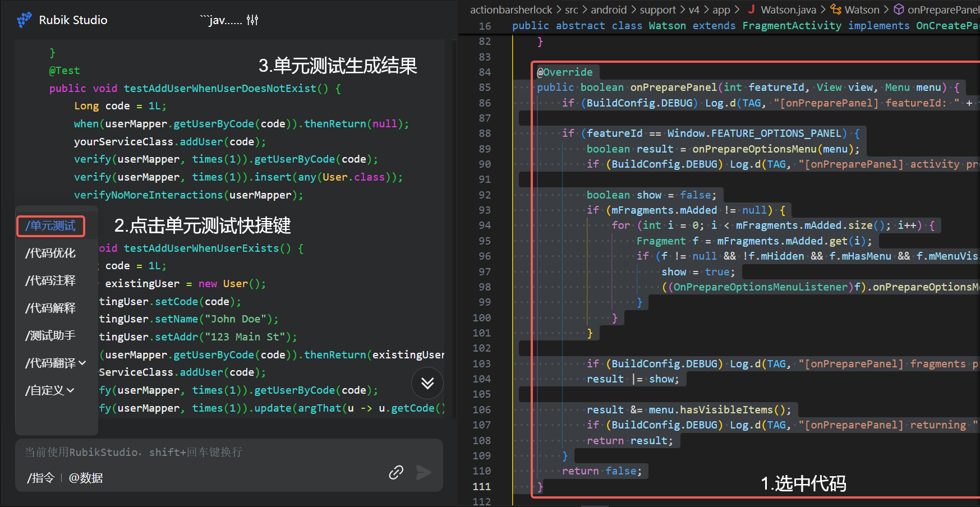
Task: Click the 'return result;' statement
Action: (x=630, y=440)
